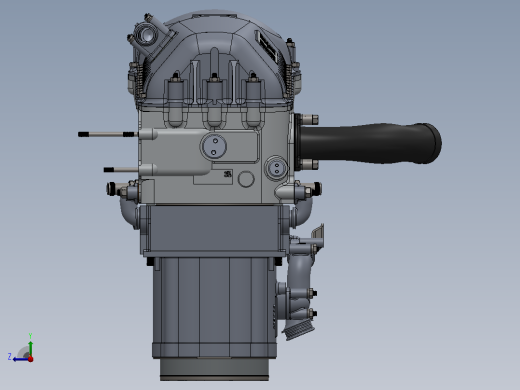Screen dimensions: 520x390
Task: Click the red origin ball of the orientation triad
Action: [31, 359]
